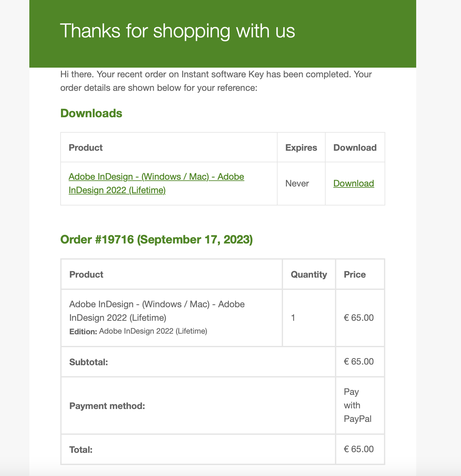Click the 'Product' header in the Downloads table
The width and height of the screenshot is (461, 476).
pos(86,148)
